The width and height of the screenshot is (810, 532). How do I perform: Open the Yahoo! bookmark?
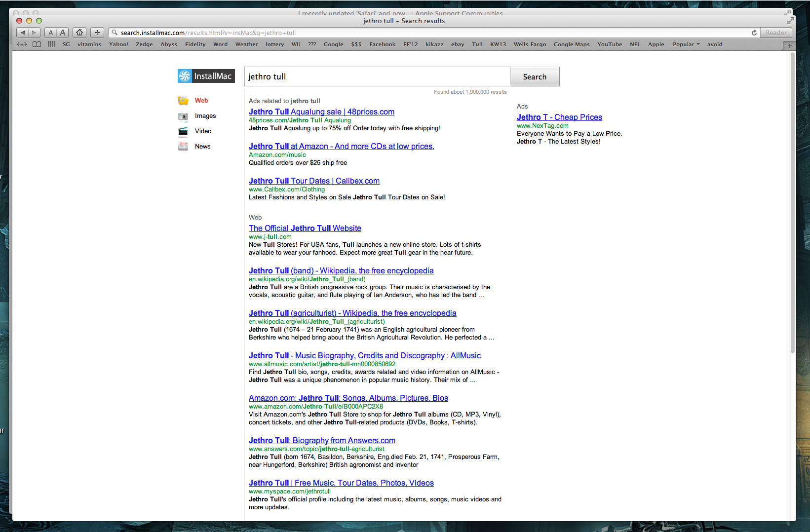[x=118, y=44]
